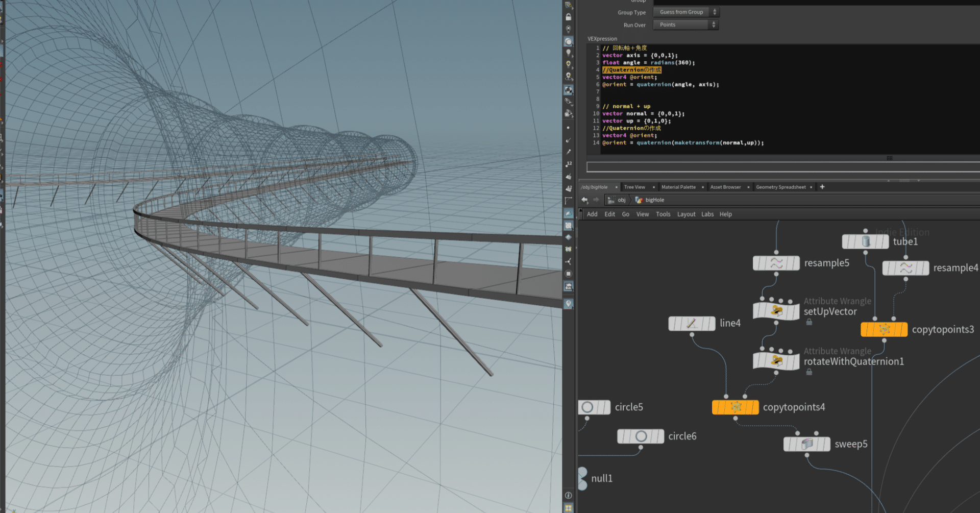Open the Go menu

tap(625, 214)
